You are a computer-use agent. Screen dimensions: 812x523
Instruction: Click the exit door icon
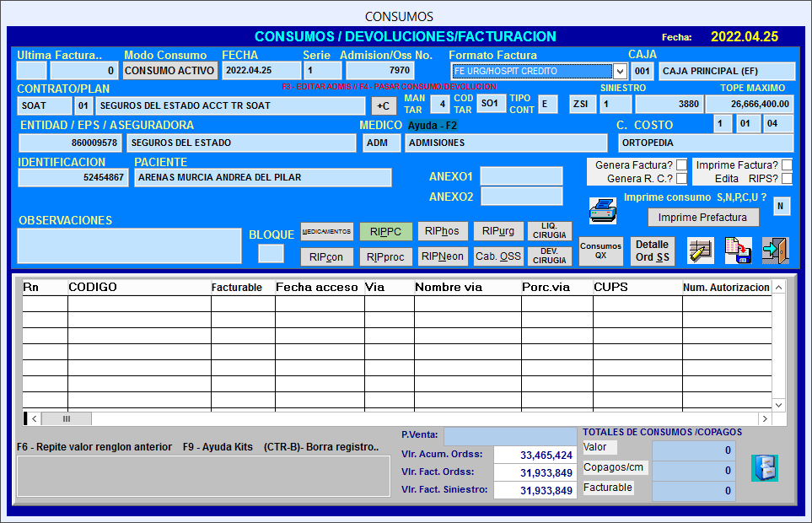click(x=776, y=251)
